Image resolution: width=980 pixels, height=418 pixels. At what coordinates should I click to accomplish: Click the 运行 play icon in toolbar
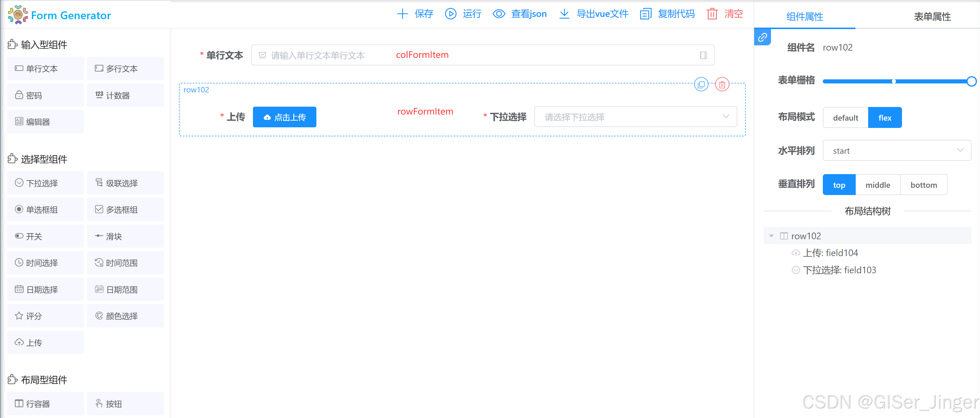point(451,14)
